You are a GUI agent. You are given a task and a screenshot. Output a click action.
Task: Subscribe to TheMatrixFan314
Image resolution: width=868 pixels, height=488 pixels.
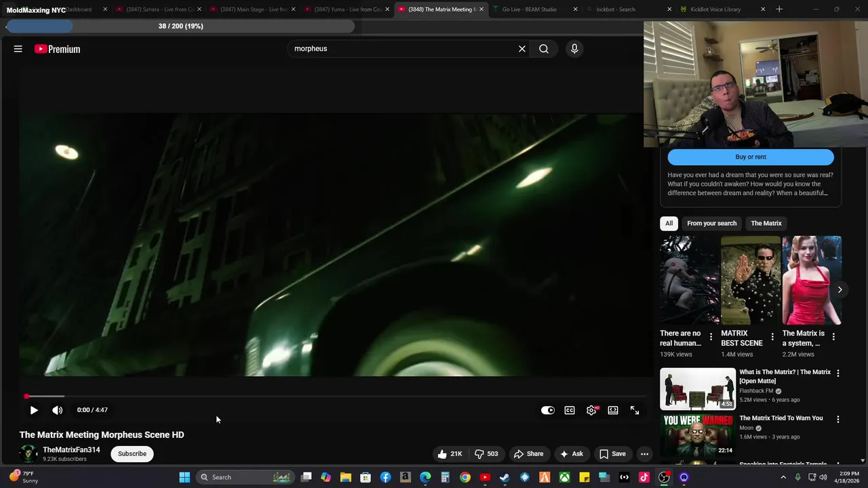click(x=132, y=454)
